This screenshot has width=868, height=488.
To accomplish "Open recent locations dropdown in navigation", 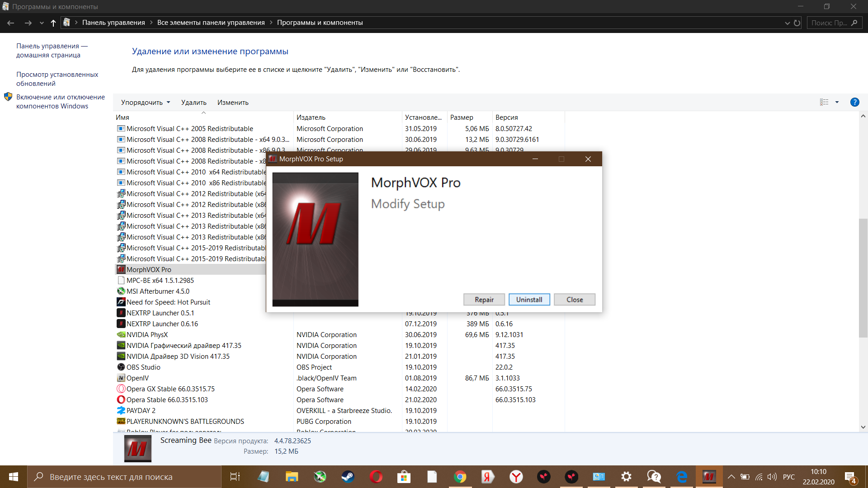I will (x=42, y=23).
